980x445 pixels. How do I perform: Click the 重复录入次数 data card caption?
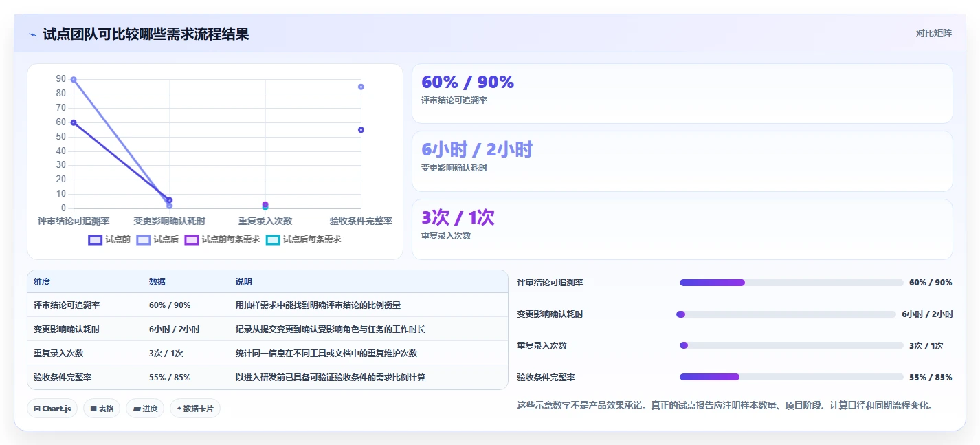pyautogui.click(x=446, y=235)
